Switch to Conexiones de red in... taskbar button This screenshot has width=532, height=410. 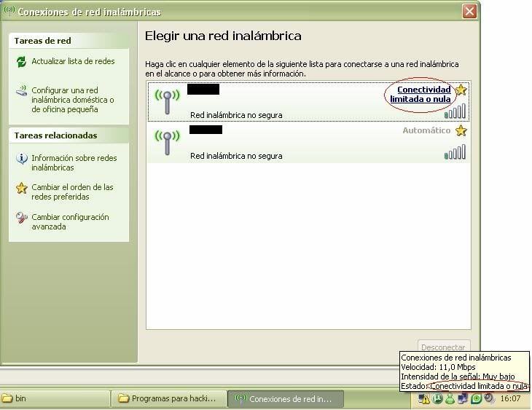(286, 399)
